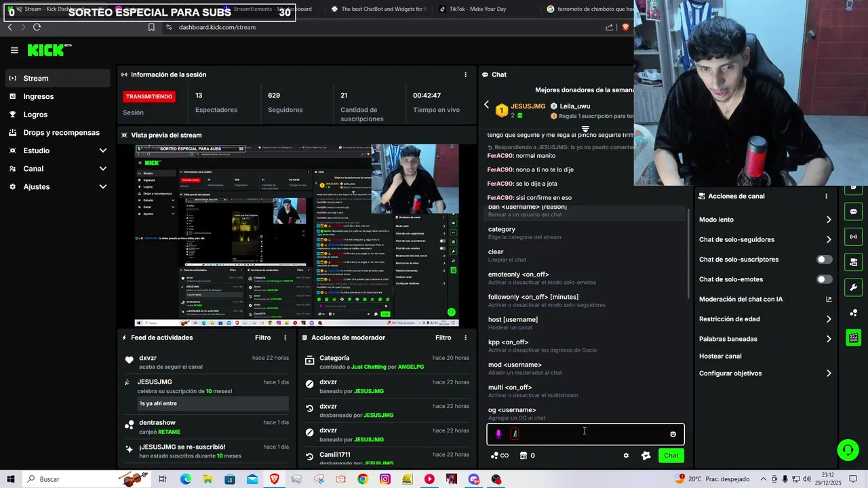
Task: Bookmark the page with the address bar icon
Action: 151,27
